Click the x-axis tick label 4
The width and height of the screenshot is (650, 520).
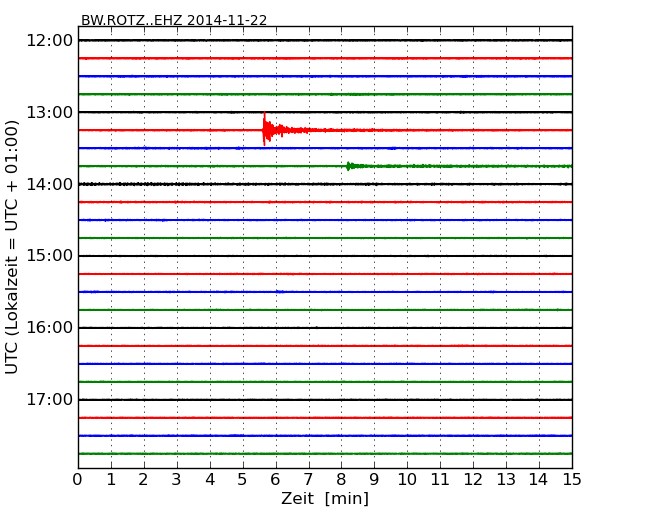click(x=210, y=480)
